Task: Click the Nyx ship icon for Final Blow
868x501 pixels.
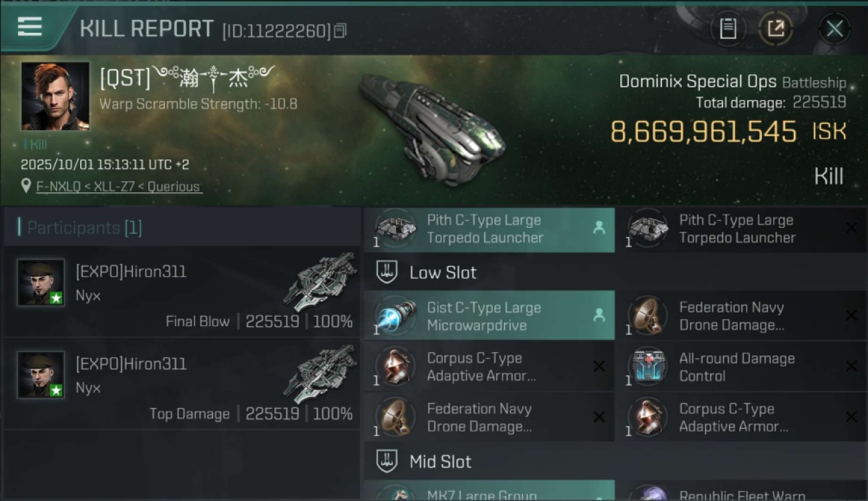Action: tap(320, 282)
